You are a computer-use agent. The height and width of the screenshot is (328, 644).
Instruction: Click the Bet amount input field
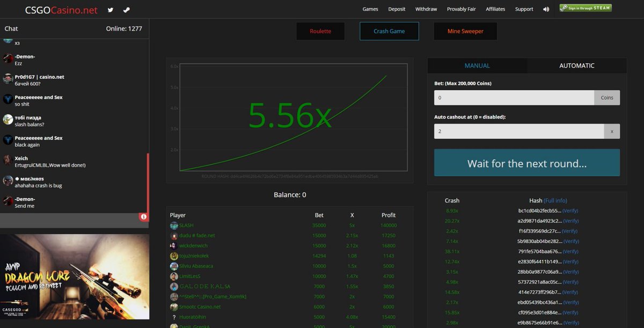pos(514,98)
